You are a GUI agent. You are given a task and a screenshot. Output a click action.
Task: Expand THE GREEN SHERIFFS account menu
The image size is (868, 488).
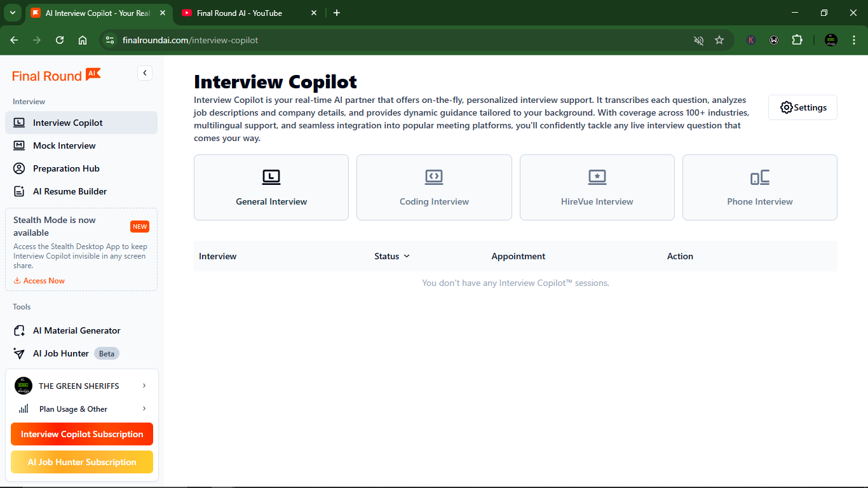(x=81, y=386)
